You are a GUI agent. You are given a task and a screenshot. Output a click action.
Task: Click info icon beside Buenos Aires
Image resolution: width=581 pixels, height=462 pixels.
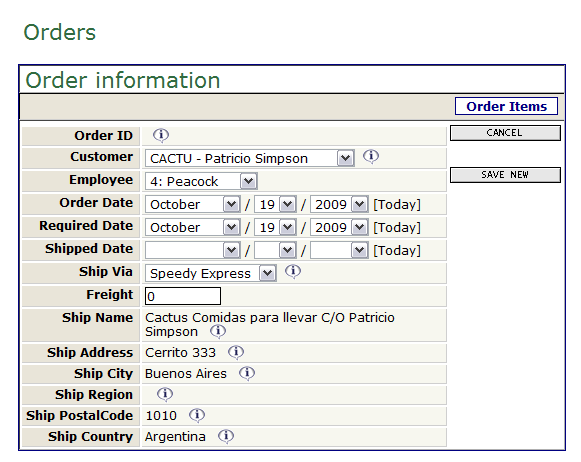point(247,373)
